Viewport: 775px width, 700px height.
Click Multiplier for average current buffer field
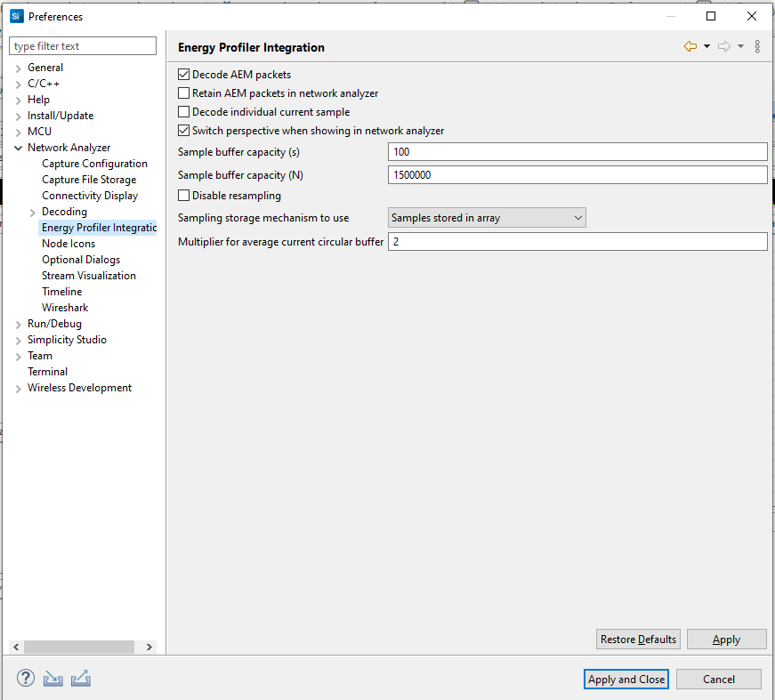577,242
